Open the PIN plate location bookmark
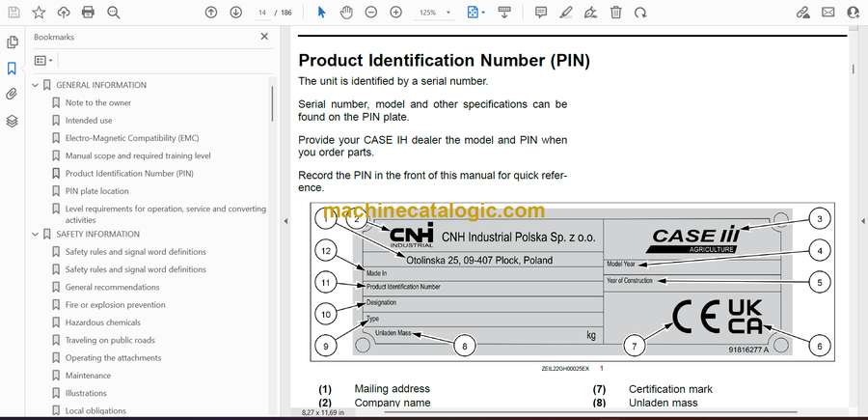This screenshot has width=868, height=420. (x=96, y=191)
